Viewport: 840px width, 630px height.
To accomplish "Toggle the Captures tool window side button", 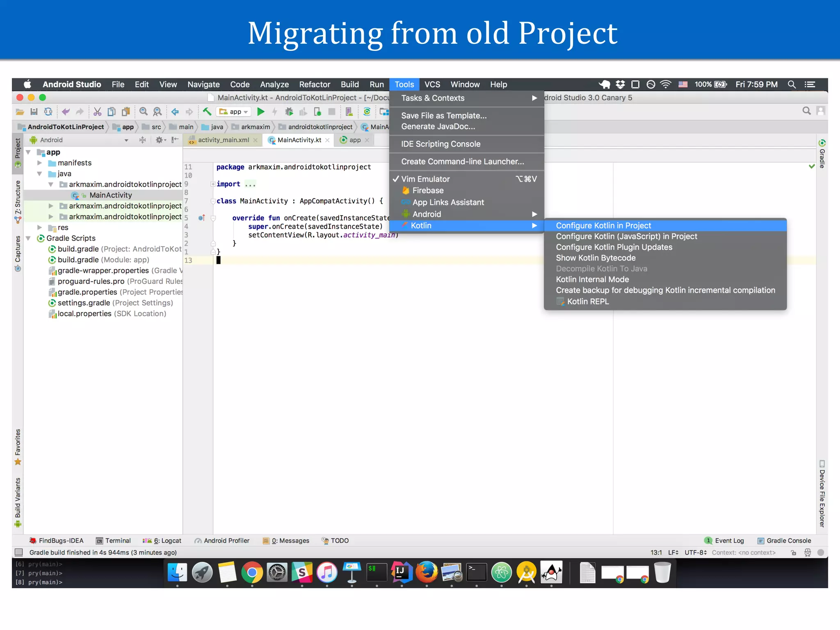I will [x=18, y=253].
